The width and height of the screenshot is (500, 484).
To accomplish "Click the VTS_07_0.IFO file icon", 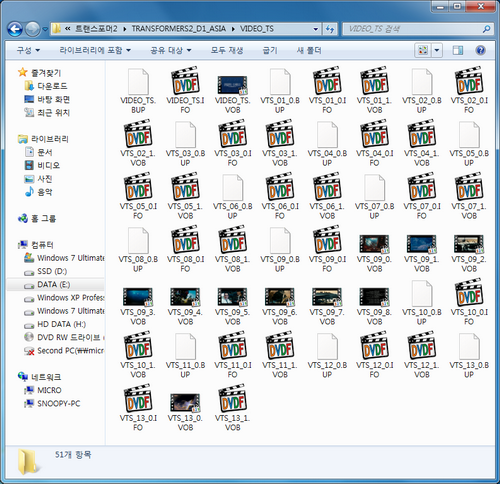I will (x=422, y=187).
